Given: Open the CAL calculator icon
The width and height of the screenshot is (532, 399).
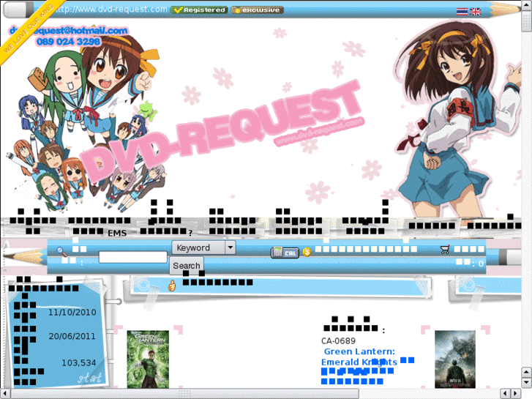Looking at the screenshot, I should pos(285,253).
